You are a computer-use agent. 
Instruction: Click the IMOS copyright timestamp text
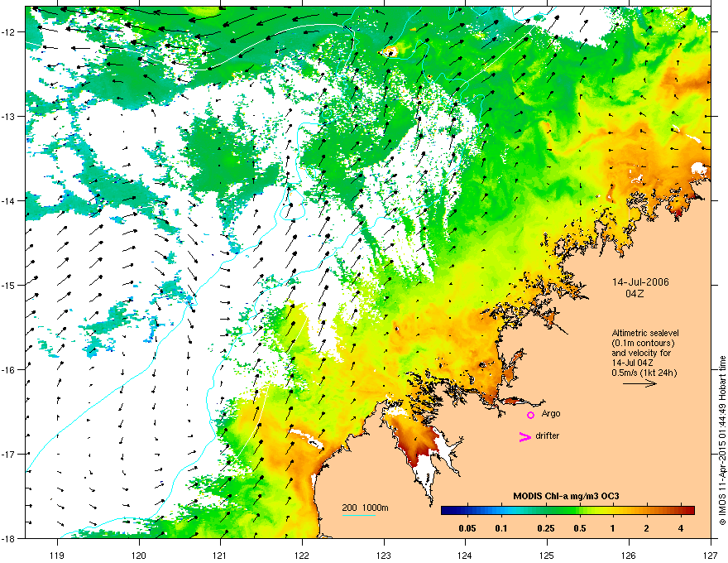[722, 440]
